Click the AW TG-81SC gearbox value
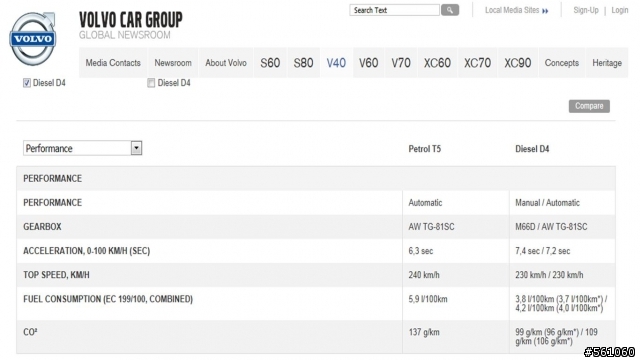This screenshot has width=640, height=360. 431,227
